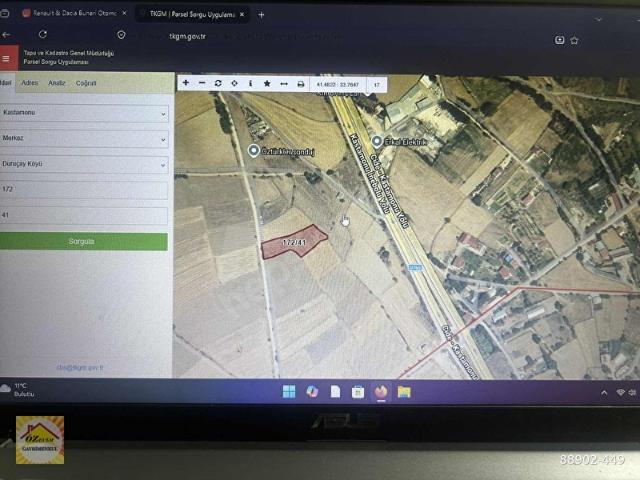Open the Windows Start menu
Image resolution: width=640 pixels, height=480 pixels.
click(289, 391)
